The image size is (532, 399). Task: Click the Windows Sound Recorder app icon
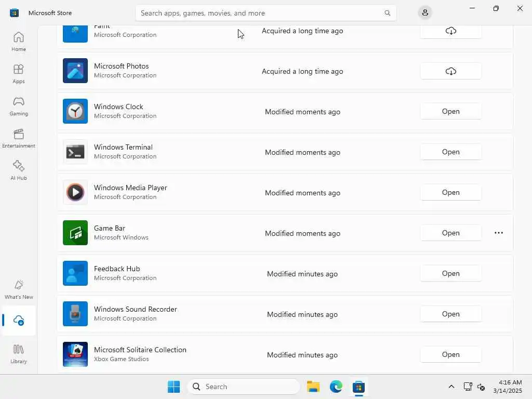pyautogui.click(x=75, y=314)
